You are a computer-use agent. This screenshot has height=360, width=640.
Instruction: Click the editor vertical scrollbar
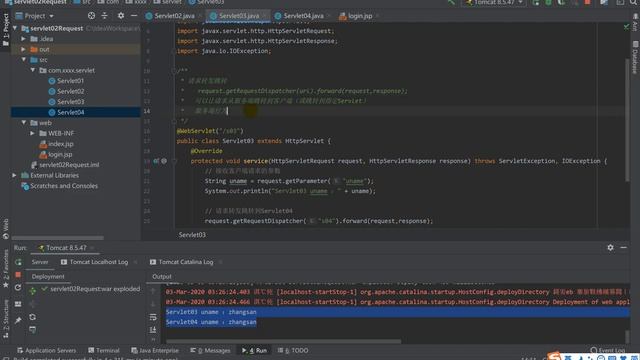point(627,120)
